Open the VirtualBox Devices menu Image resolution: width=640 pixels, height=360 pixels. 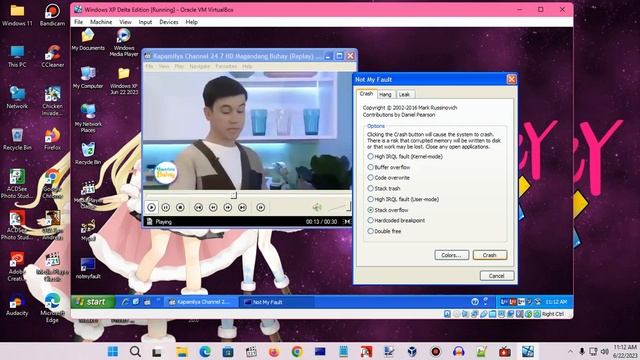[x=169, y=22]
